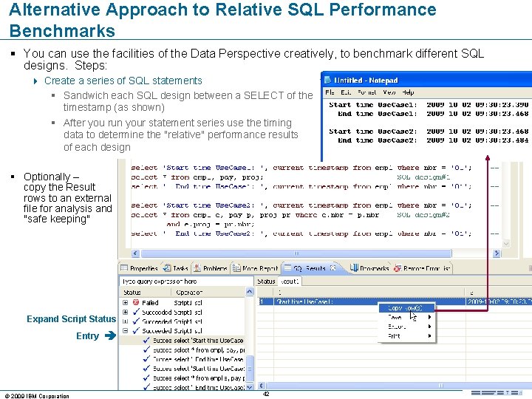This screenshot has height=399, width=532.
Task: Click the 'Start time UseCase2' line in Notepad
Action: coord(429,132)
